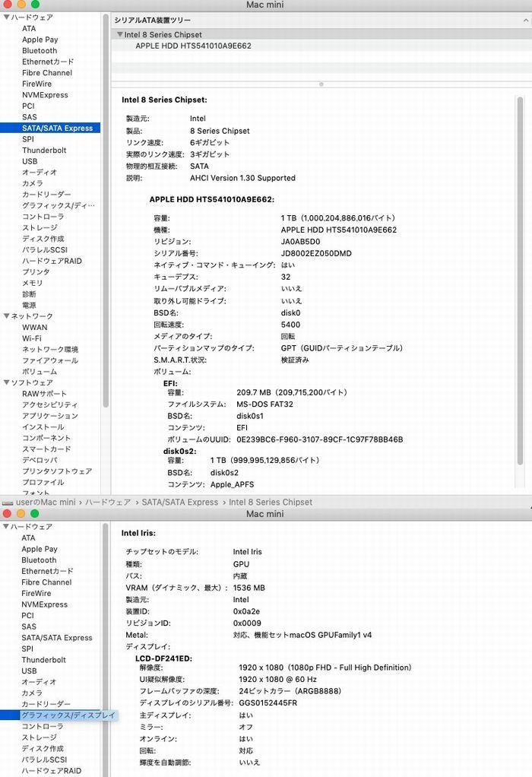Select ボリューム under ネットワーク

40,372
